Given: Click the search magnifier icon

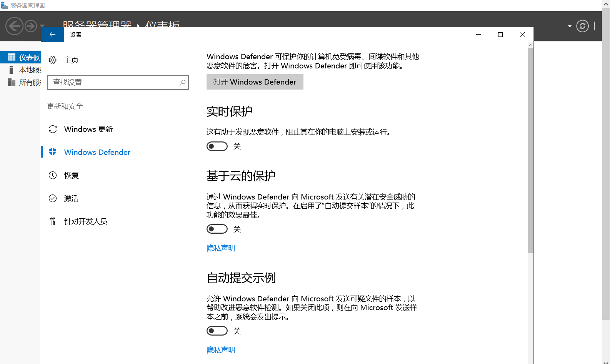Looking at the screenshot, I should point(183,82).
